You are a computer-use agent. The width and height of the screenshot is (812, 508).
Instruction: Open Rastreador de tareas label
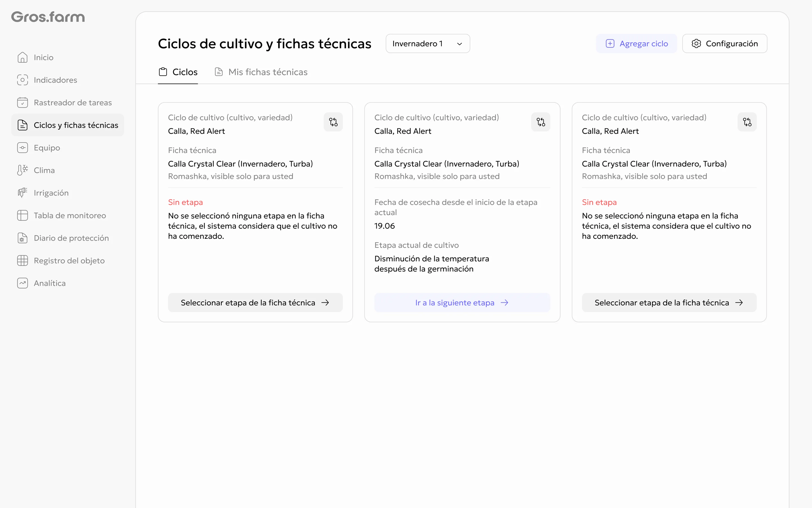pos(73,102)
